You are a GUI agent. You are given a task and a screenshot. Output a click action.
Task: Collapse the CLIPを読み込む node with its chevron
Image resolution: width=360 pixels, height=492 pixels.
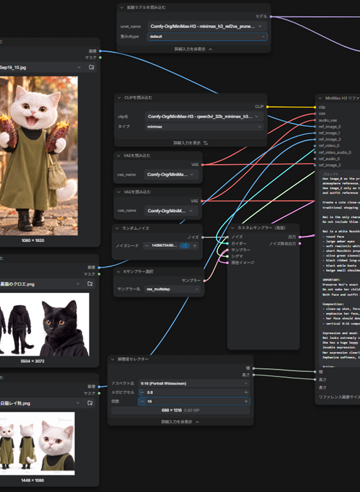pos(119,98)
